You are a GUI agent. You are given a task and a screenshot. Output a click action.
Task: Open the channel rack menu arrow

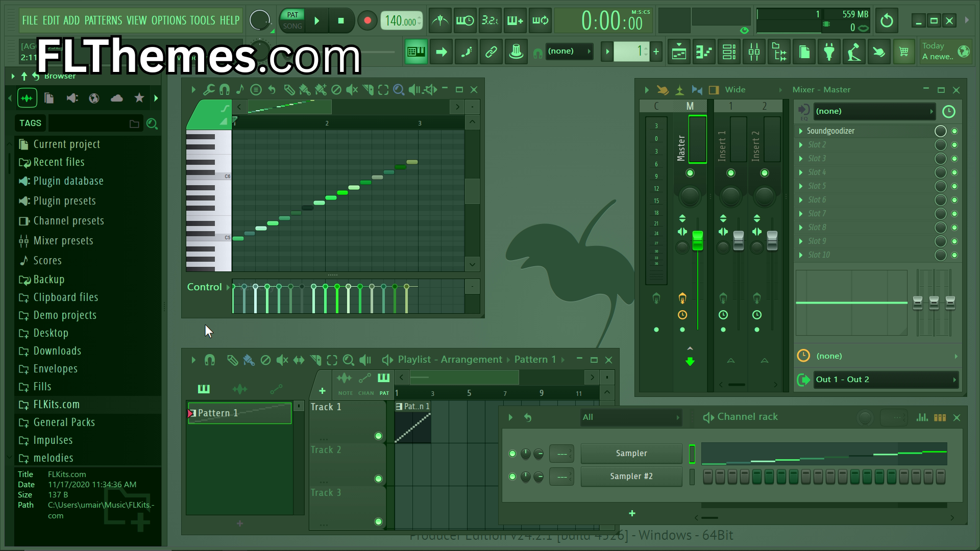[x=510, y=417]
